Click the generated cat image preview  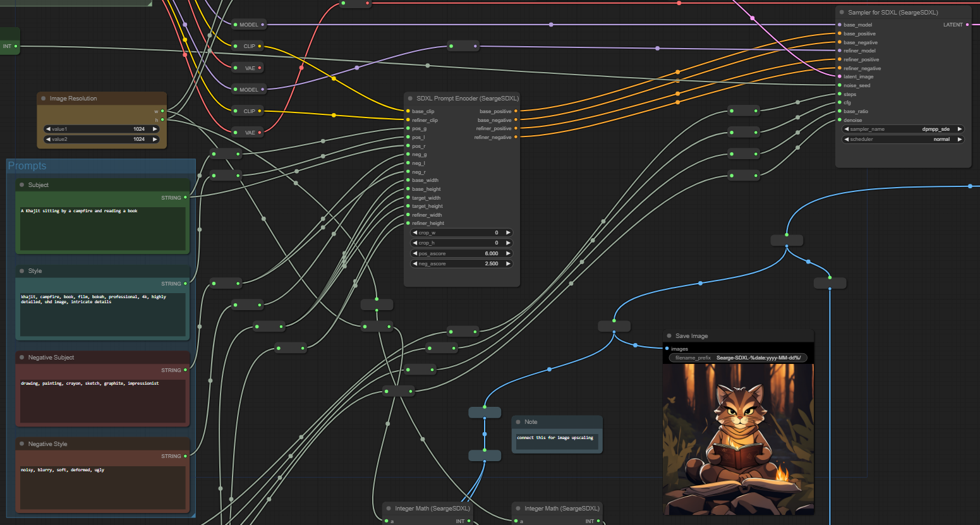pyautogui.click(x=738, y=439)
